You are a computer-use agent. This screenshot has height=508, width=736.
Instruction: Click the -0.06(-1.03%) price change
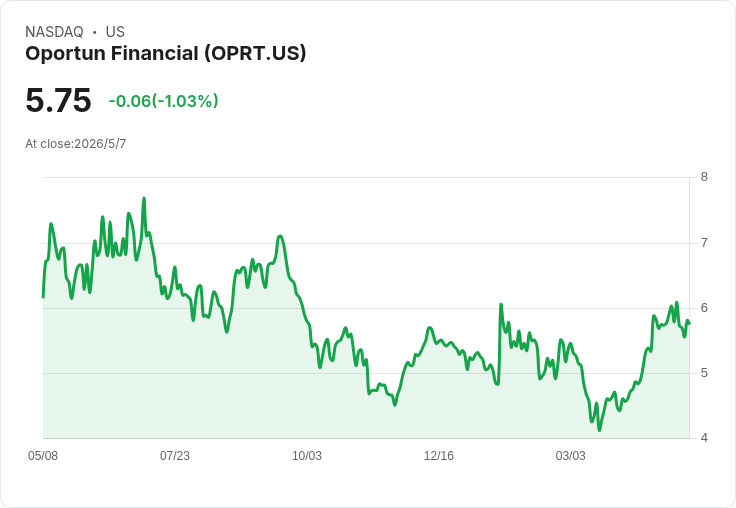coord(163,101)
